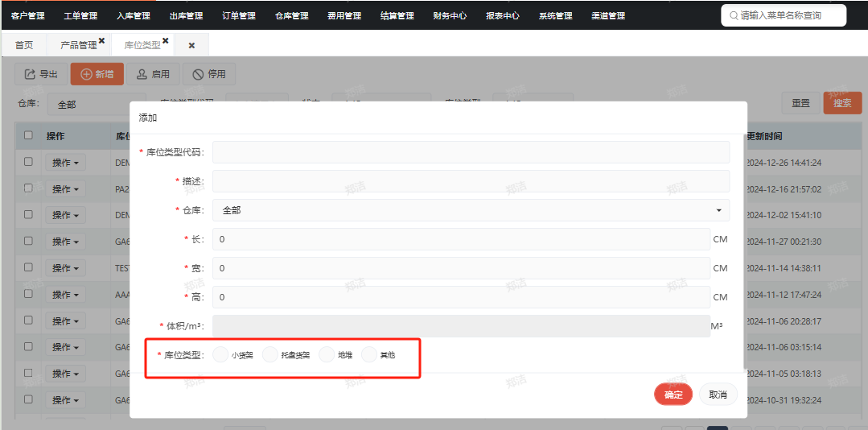The image size is (868, 430).
Task: Open 操作 dropdown in the 2024-12-02 row
Action: click(65, 215)
